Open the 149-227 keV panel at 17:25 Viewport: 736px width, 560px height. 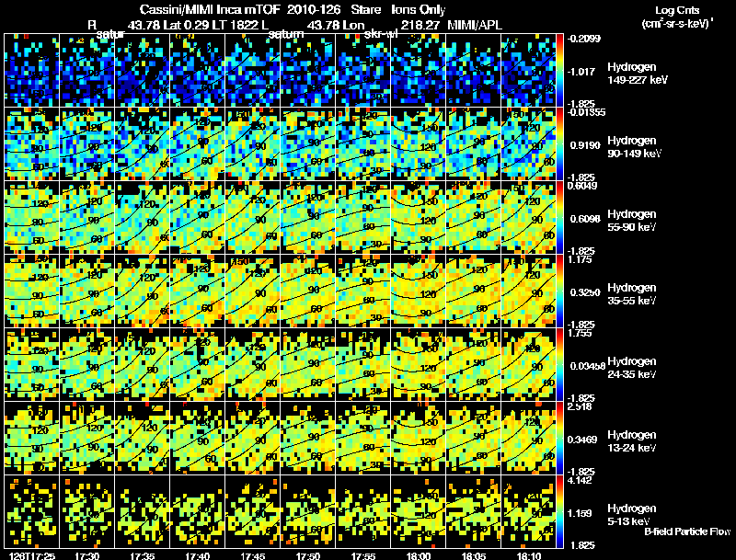point(32,71)
